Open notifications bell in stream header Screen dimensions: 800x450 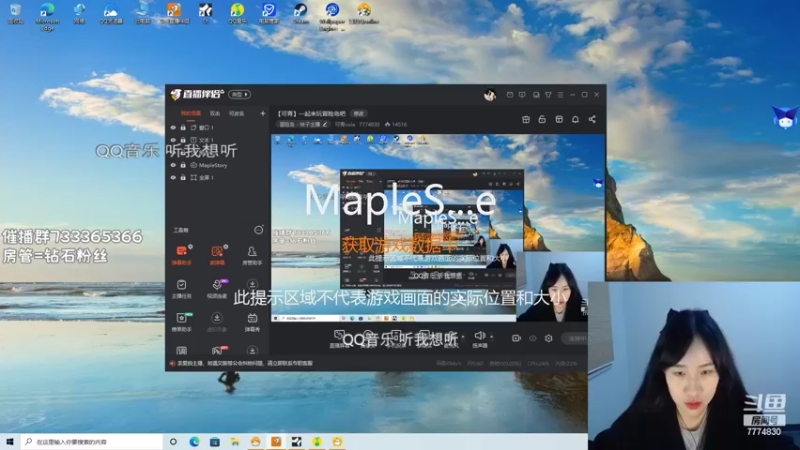(x=576, y=119)
